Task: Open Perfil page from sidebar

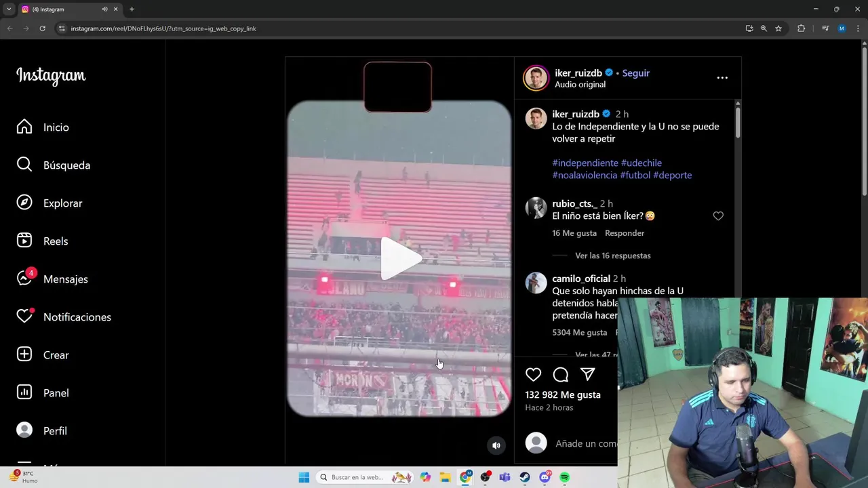Action: (x=42, y=431)
